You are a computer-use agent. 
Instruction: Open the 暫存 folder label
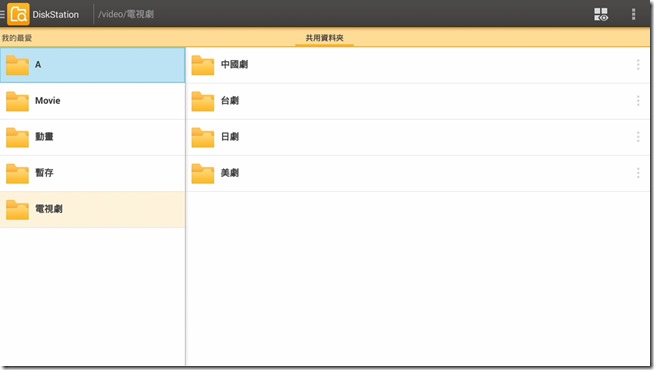(x=44, y=173)
